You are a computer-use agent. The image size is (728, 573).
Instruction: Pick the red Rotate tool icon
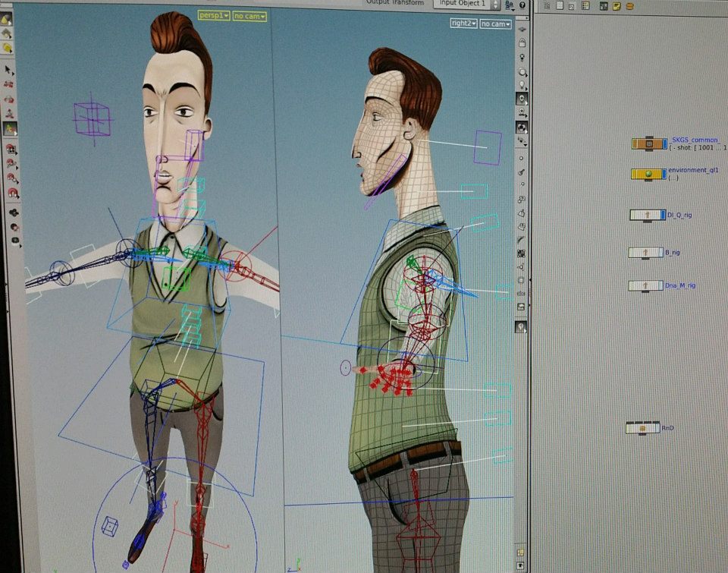(9, 99)
